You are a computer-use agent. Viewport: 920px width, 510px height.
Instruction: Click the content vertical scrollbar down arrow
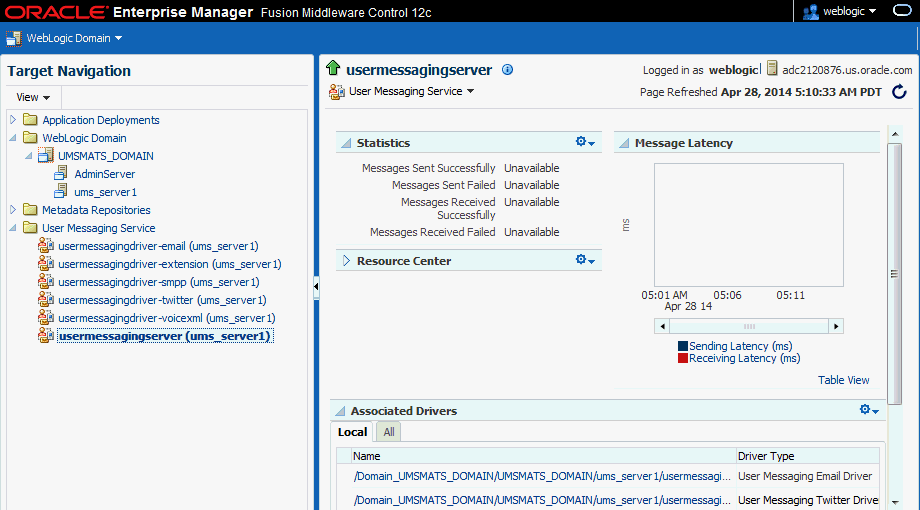point(895,502)
